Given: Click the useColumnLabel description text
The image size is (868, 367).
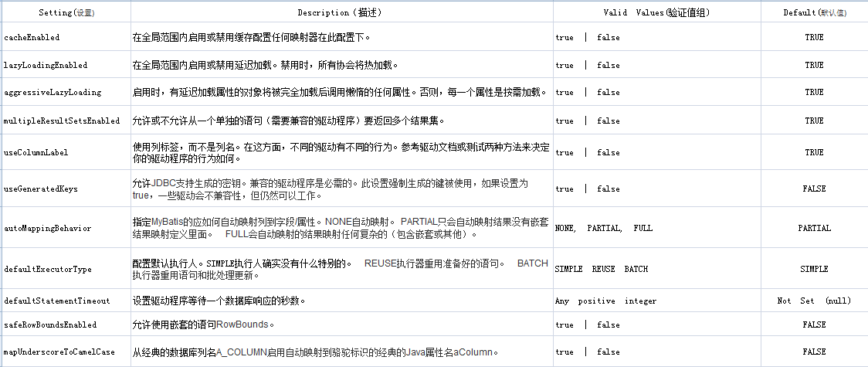Looking at the screenshot, I should click(341, 152).
